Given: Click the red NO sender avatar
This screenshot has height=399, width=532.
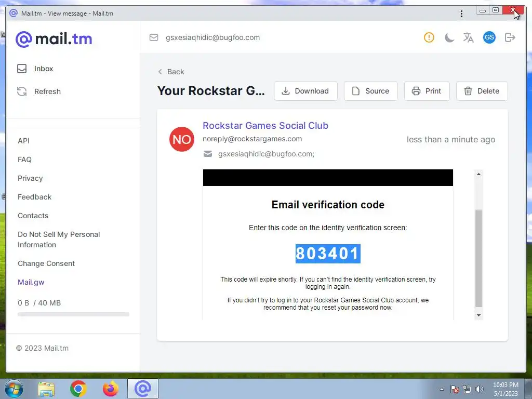Looking at the screenshot, I should (182, 139).
